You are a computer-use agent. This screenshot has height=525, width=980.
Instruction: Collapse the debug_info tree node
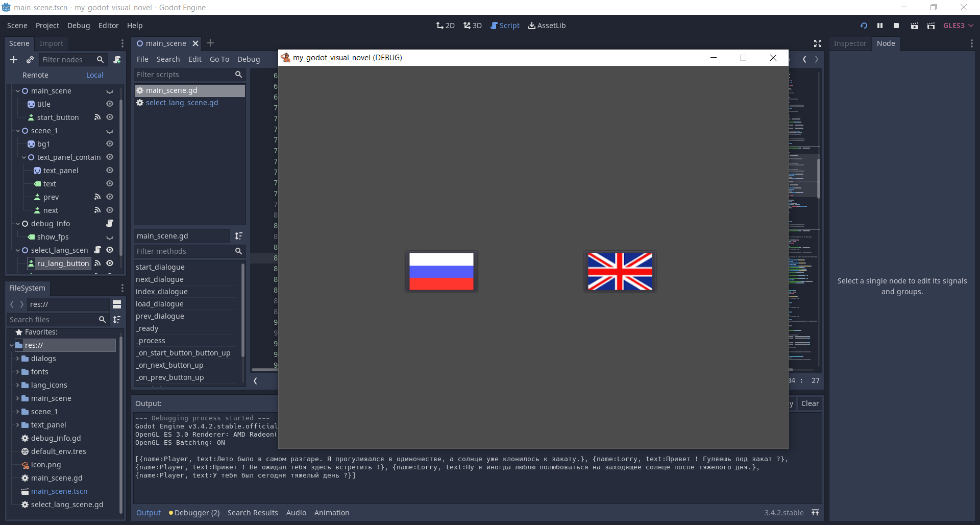point(18,224)
